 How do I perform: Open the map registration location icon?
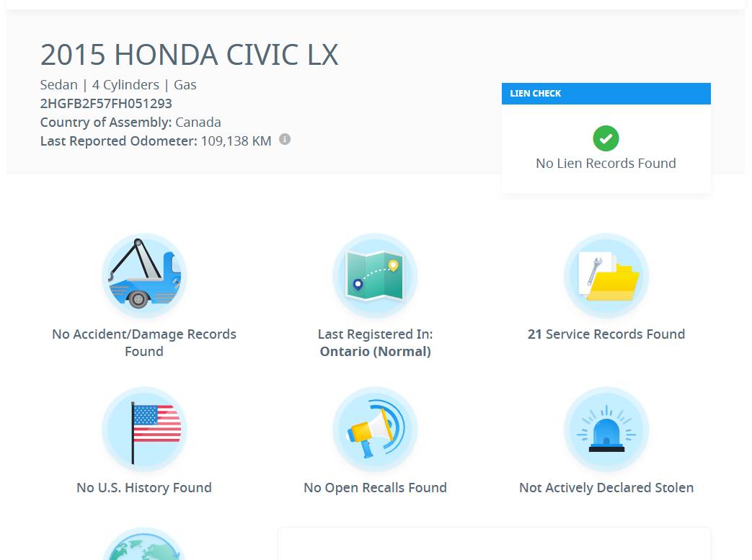pos(375,276)
